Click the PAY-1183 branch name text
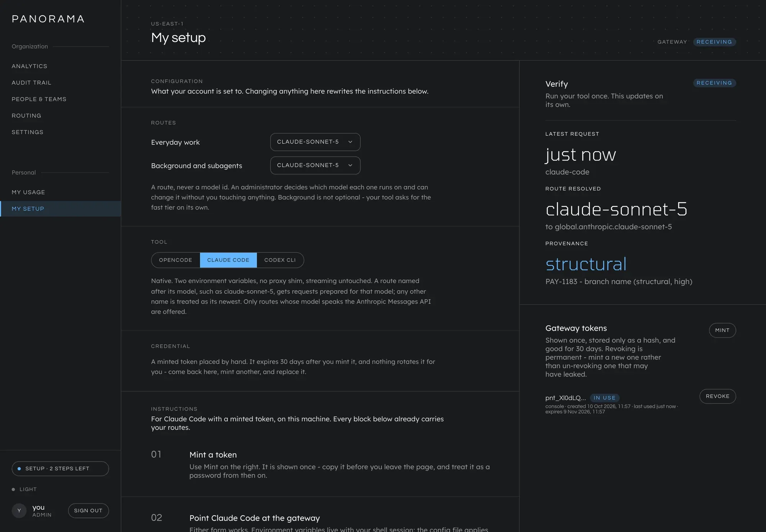Screen dimensions: 766x532 (x=619, y=282)
